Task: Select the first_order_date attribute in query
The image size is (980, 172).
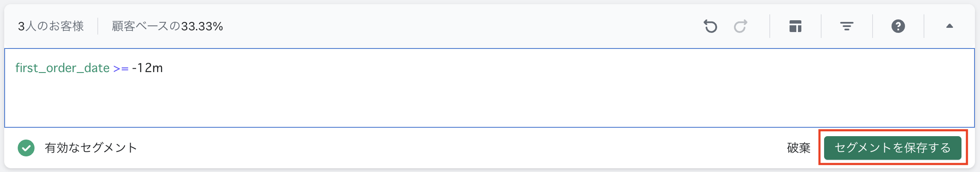Action: pos(62,68)
